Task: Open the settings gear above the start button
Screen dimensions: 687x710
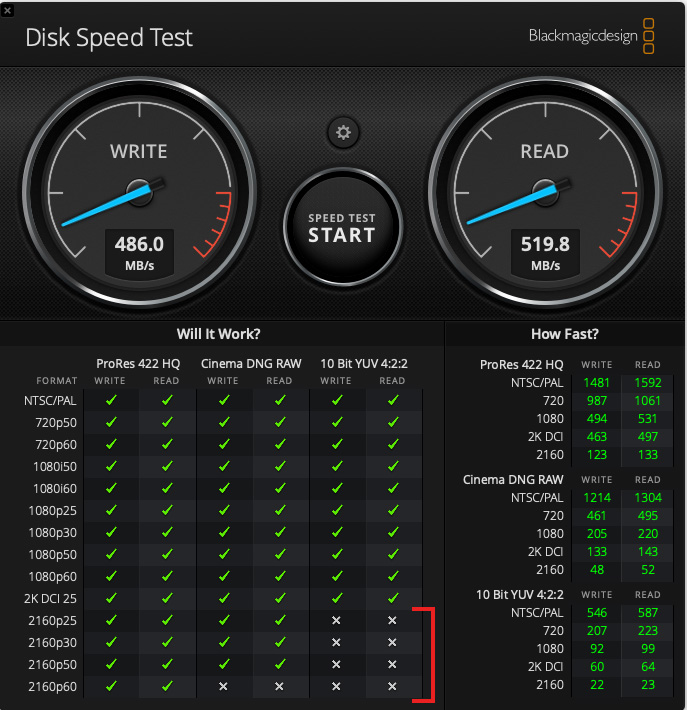Action: (x=343, y=132)
